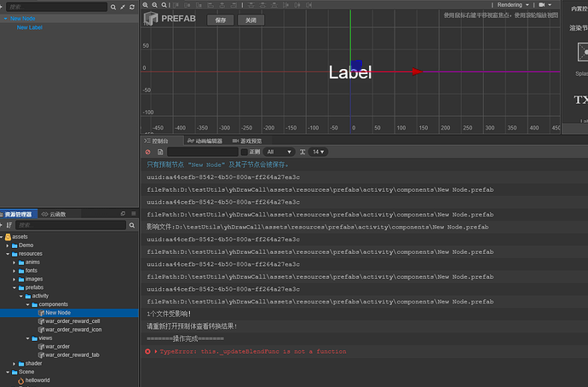Collapse New Node in hierarchy
The image size is (588, 387).
(6, 19)
